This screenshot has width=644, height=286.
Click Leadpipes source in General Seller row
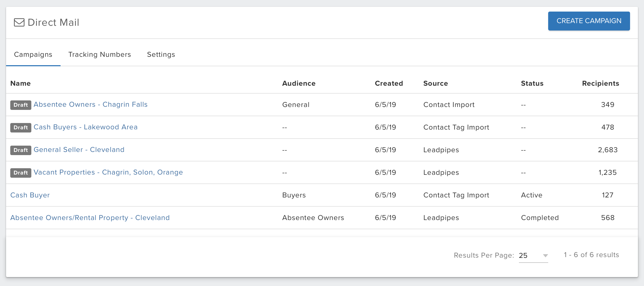pyautogui.click(x=441, y=150)
